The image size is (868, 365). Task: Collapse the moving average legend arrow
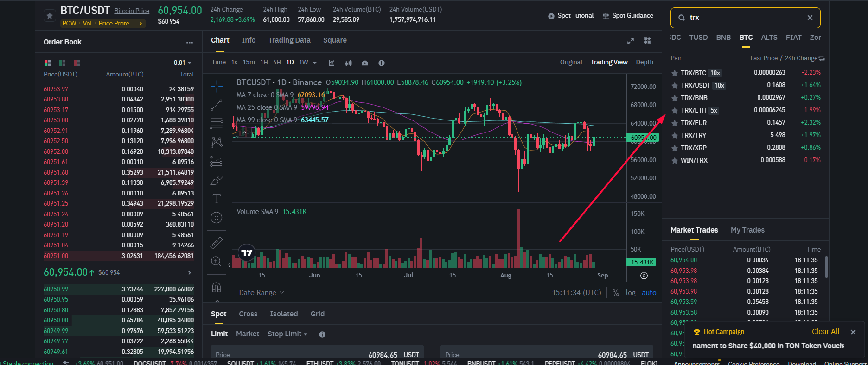point(244,132)
